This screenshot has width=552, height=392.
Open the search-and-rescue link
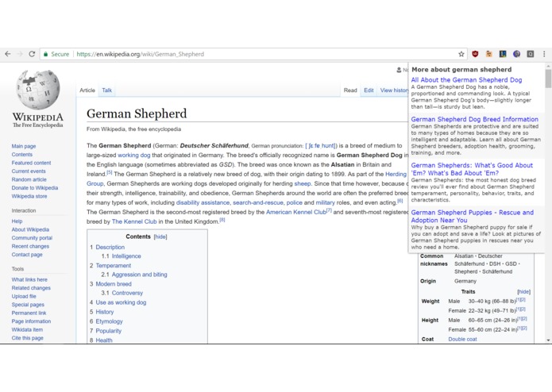[258, 203]
